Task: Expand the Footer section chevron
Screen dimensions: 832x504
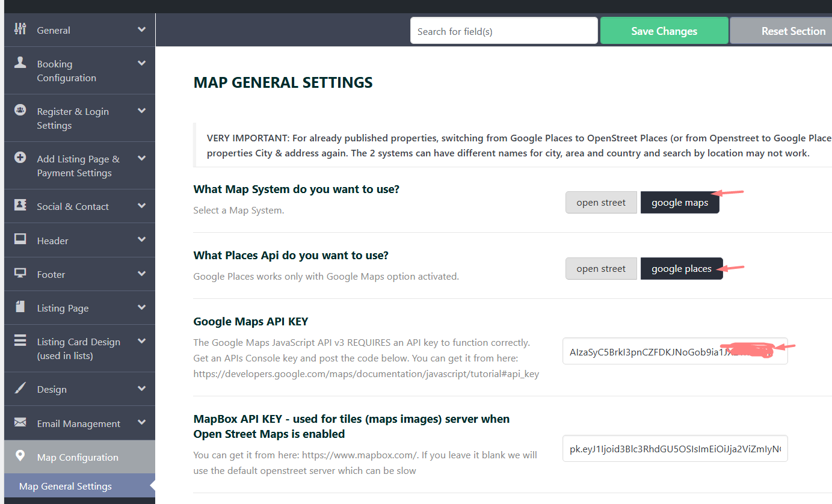Action: [x=141, y=274]
